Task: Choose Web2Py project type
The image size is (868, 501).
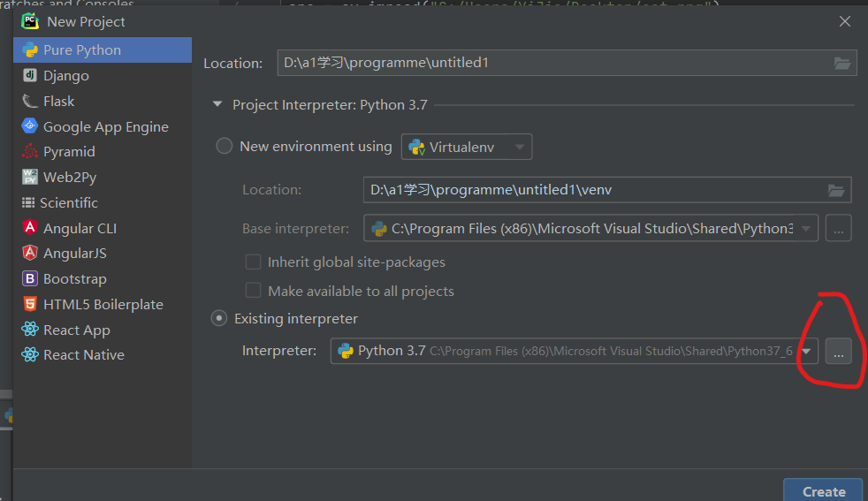Action: tap(103, 177)
